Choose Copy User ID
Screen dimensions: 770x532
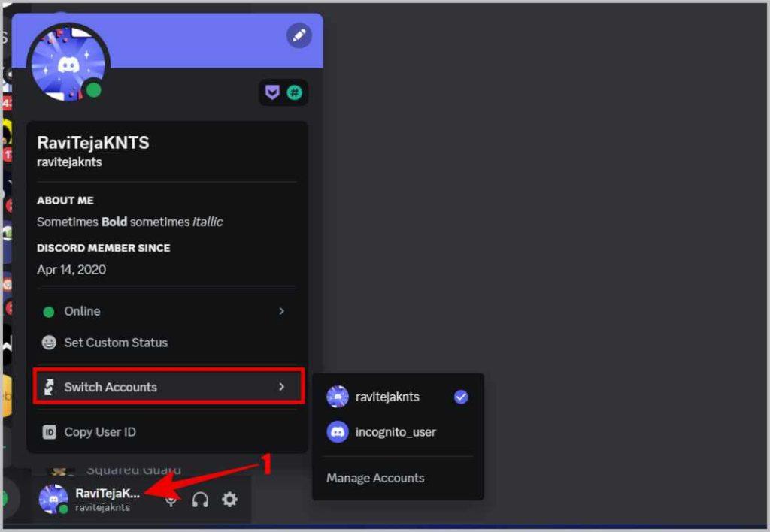[x=166, y=432]
